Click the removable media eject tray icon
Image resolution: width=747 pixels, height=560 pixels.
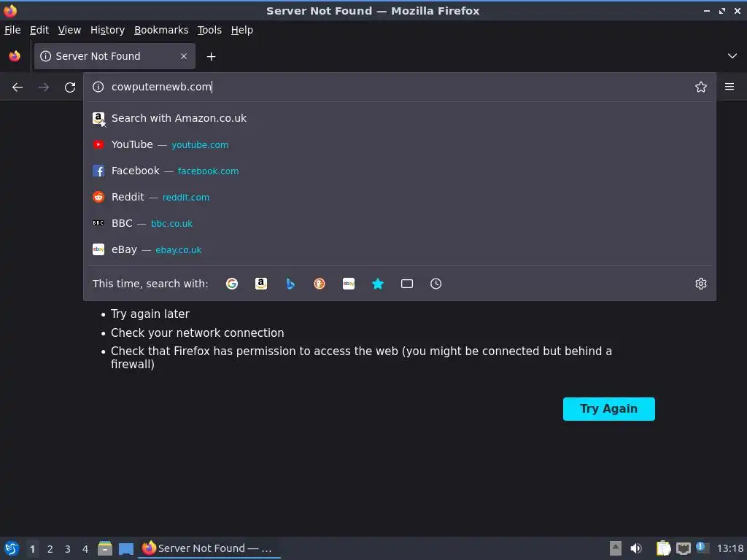coord(616,548)
